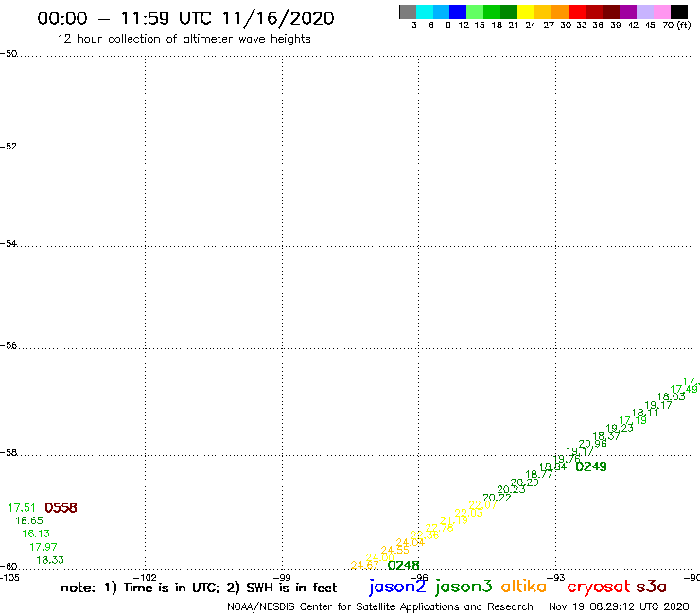Click the jason2 satellite legend label

(x=397, y=587)
